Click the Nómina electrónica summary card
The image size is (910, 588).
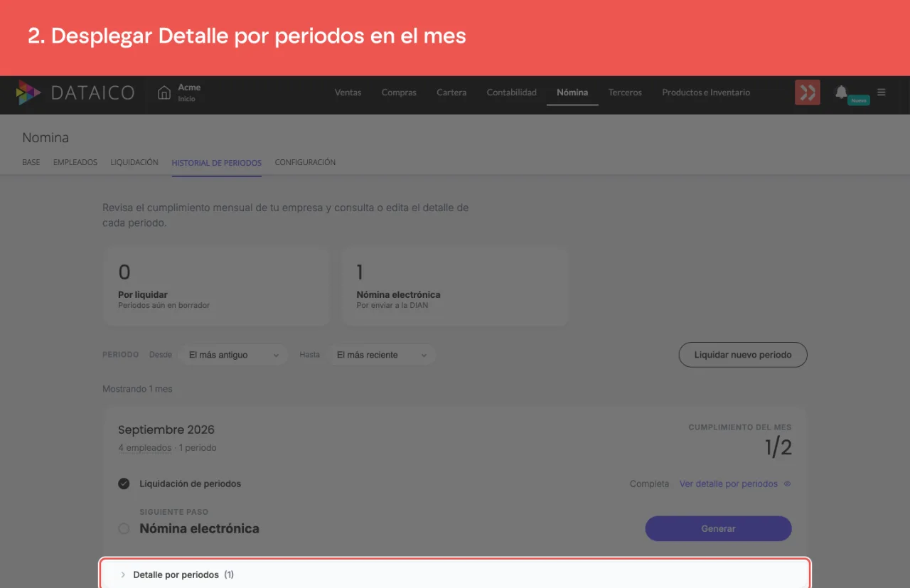(455, 287)
